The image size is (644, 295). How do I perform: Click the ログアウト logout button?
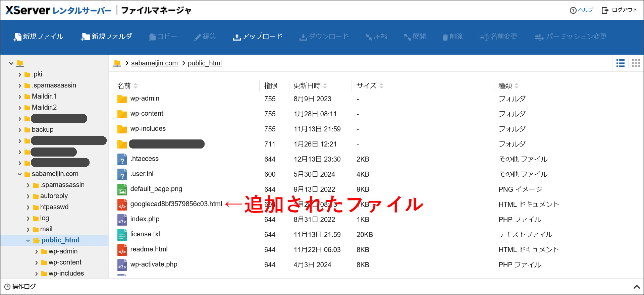click(619, 10)
